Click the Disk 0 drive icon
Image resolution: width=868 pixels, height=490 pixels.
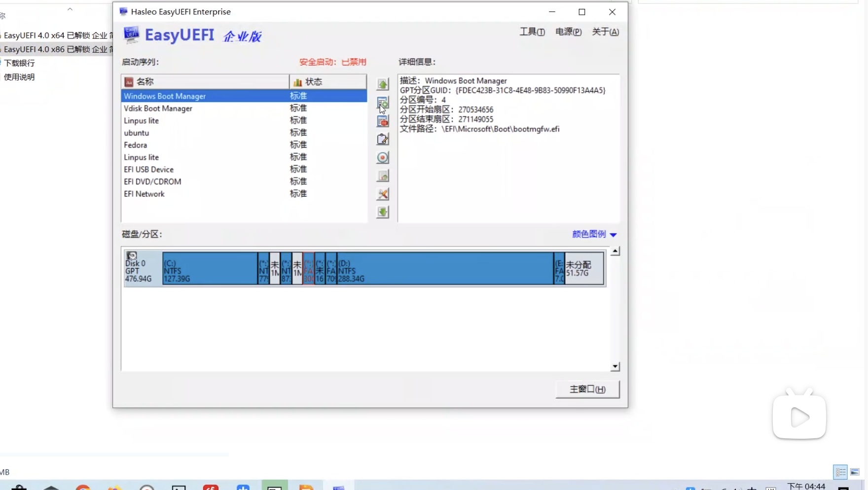click(x=132, y=255)
